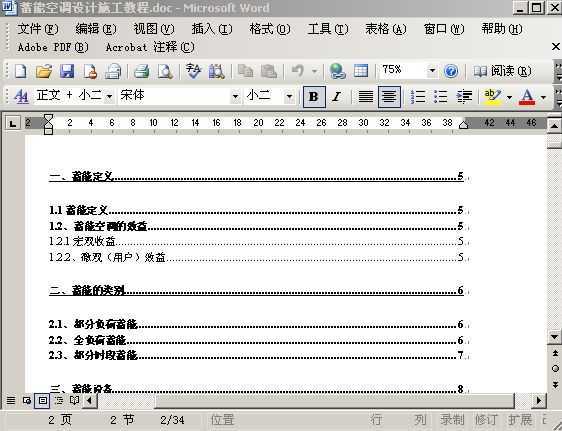562x431 pixels.
Task: Open the 窗口(W) menu
Action: pos(444,29)
